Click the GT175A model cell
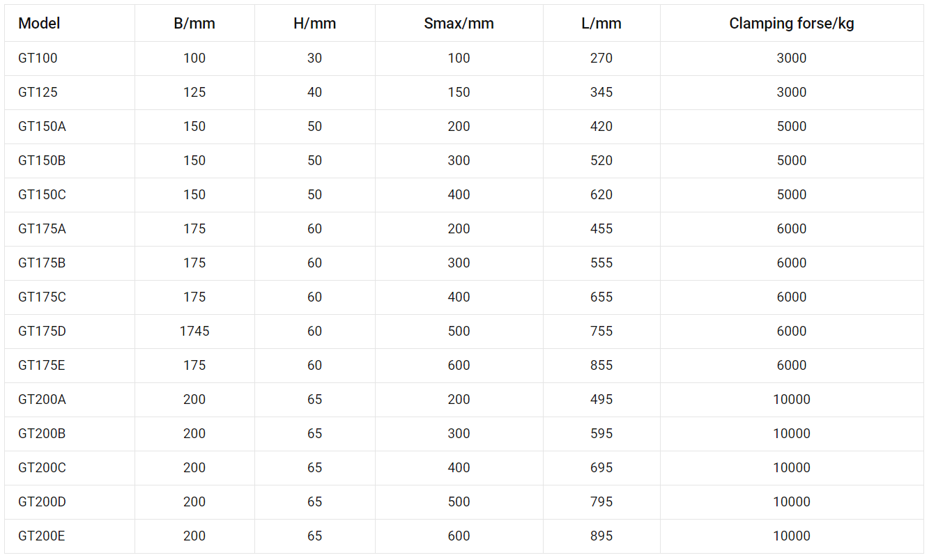 tap(42, 228)
